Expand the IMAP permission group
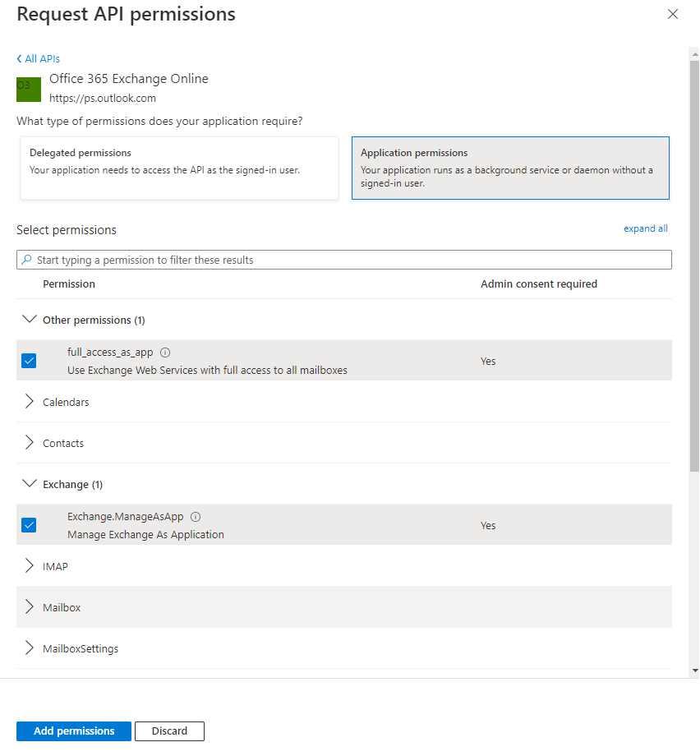The width and height of the screenshot is (700, 756). [30, 566]
